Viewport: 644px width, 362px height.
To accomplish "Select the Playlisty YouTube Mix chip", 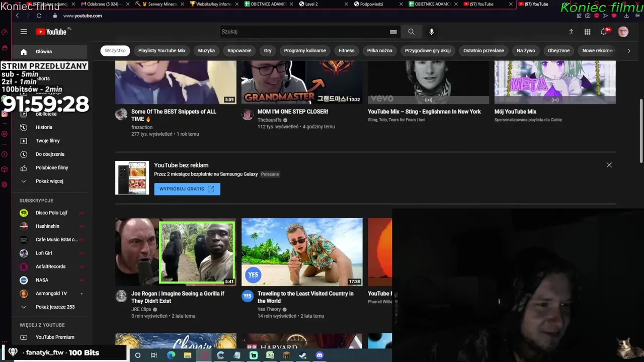I will point(162,51).
